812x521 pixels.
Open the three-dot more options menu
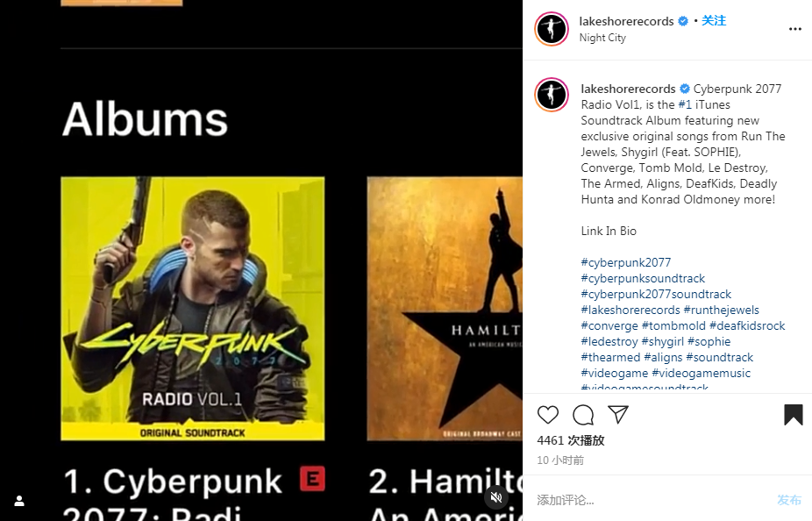pos(795,29)
